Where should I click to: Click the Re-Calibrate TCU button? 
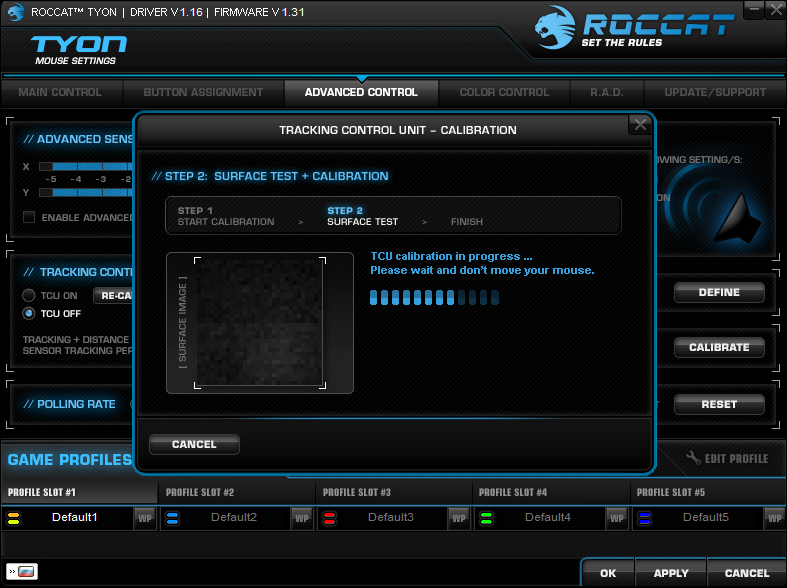pyautogui.click(x=113, y=296)
